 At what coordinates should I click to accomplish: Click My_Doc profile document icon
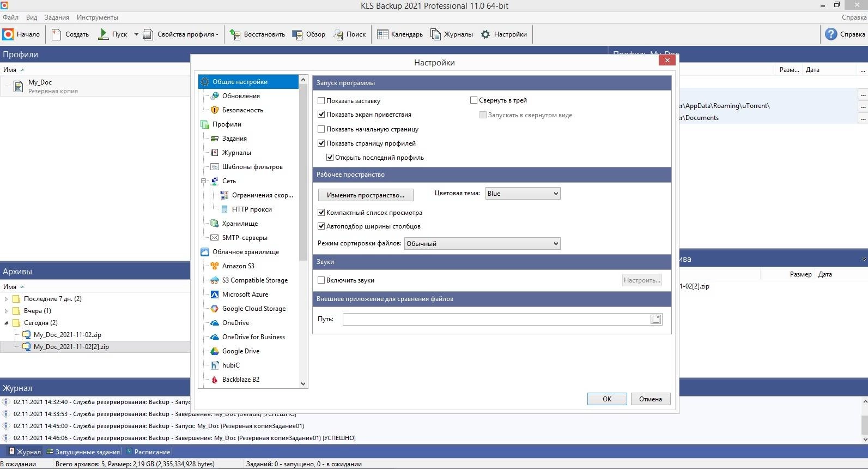click(18, 86)
